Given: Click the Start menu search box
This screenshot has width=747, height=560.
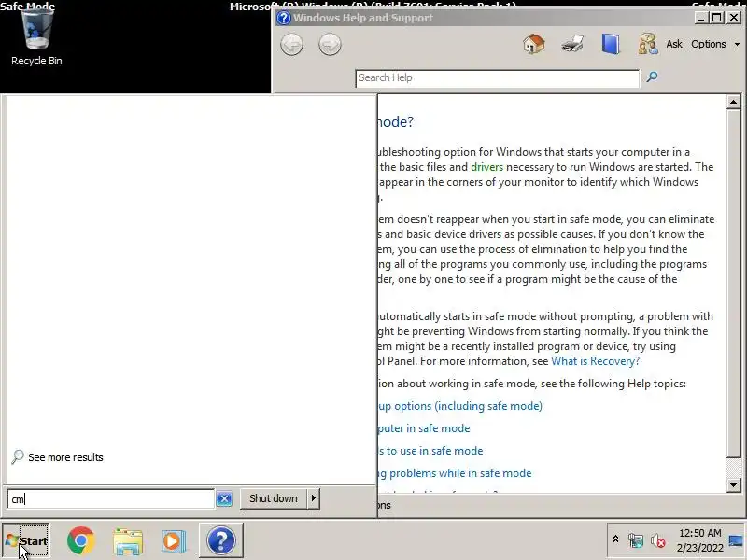Looking at the screenshot, I should [110, 498].
